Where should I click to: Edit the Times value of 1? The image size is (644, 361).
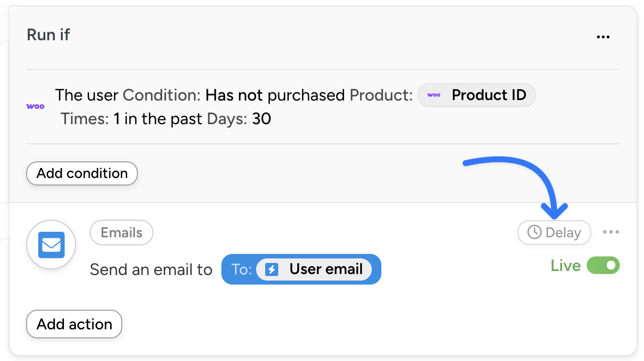tap(117, 119)
